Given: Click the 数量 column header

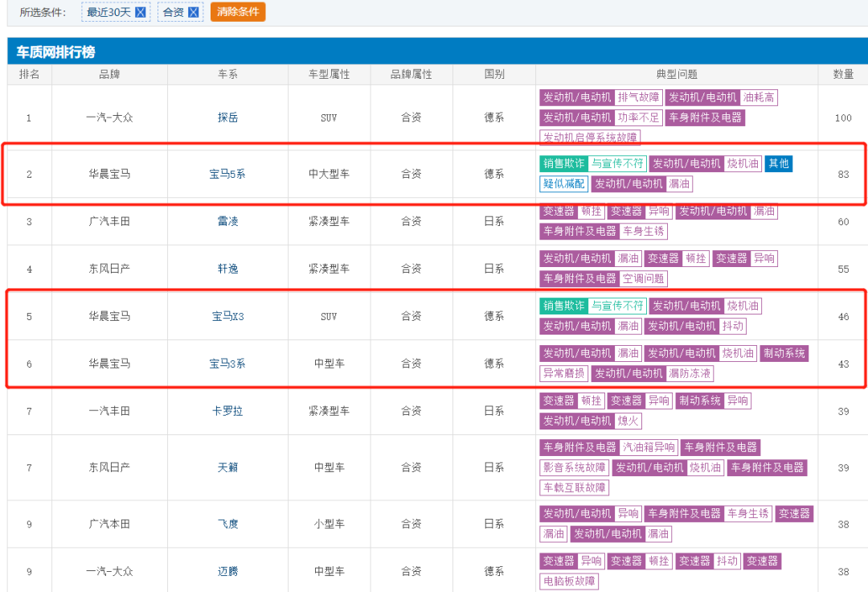Looking at the screenshot, I should click(843, 74).
